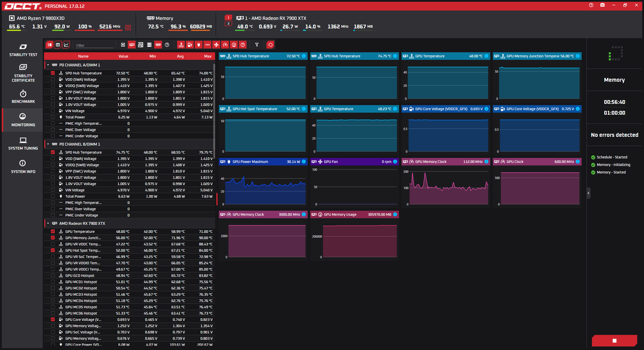Open the System Tuning section
The width and height of the screenshot is (644, 350).
pos(23,144)
